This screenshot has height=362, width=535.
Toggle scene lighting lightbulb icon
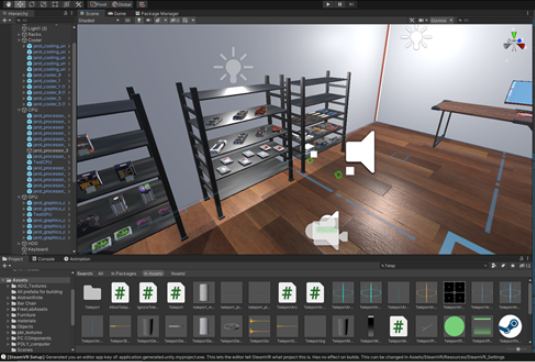click(139, 20)
